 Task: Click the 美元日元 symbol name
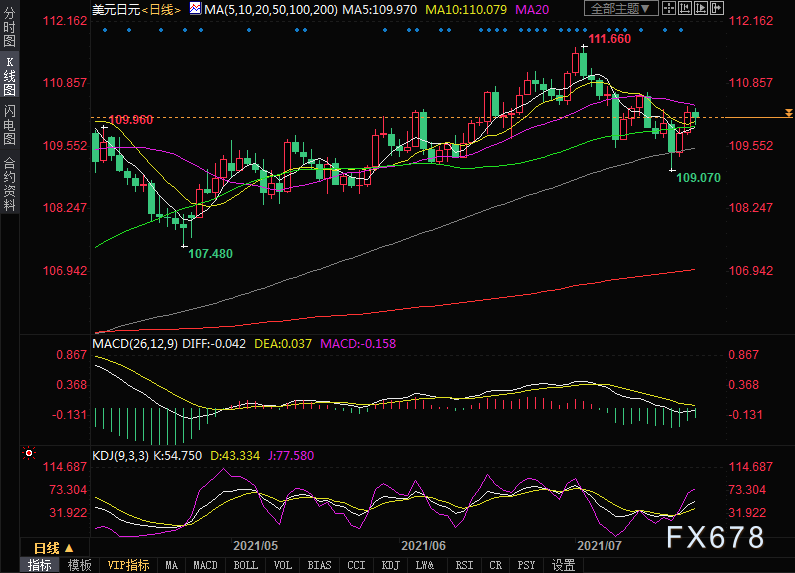pos(116,9)
